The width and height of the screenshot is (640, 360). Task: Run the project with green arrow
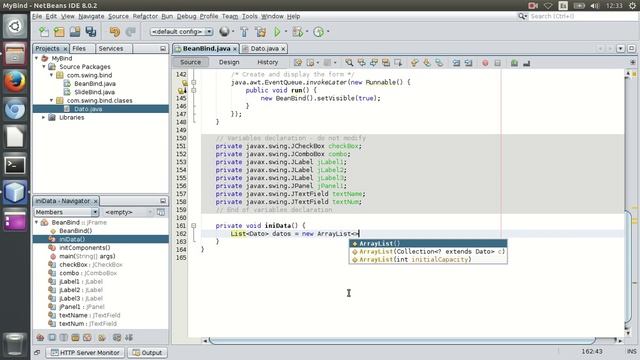[277, 32]
